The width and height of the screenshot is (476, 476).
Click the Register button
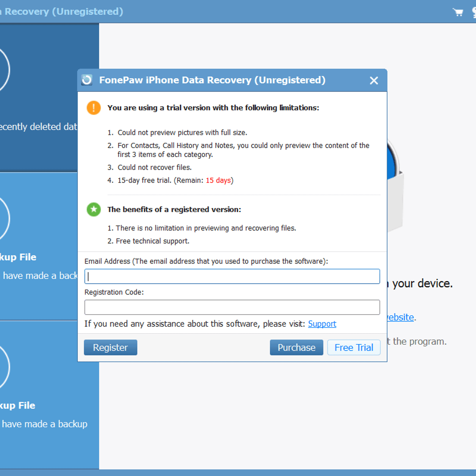coord(110,347)
